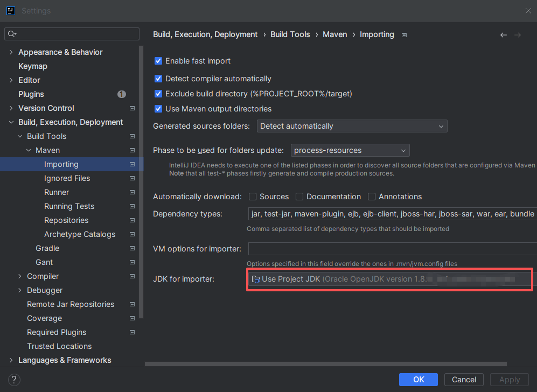The width and height of the screenshot is (537, 392).
Task: Expand Languages & Frameworks section
Action: (x=11, y=360)
